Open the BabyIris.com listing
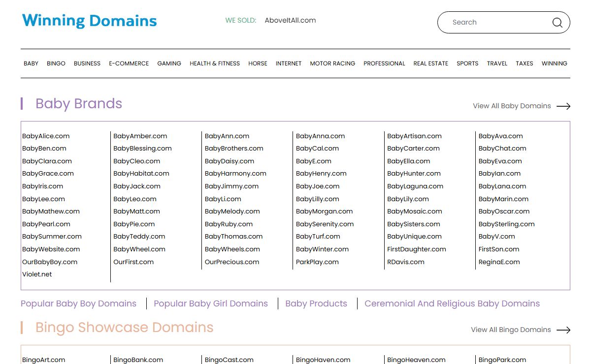Image resolution: width=591 pixels, height=364 pixels. (42, 186)
